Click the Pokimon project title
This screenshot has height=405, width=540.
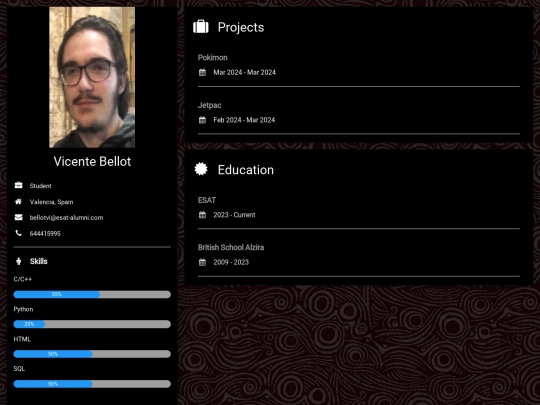pos(212,58)
